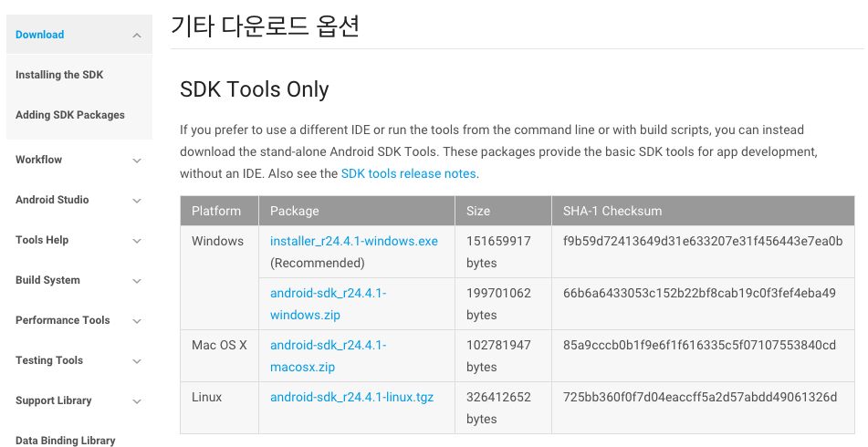Download installer_r24.4.1-windows.exe
868x447 pixels.
(354, 241)
